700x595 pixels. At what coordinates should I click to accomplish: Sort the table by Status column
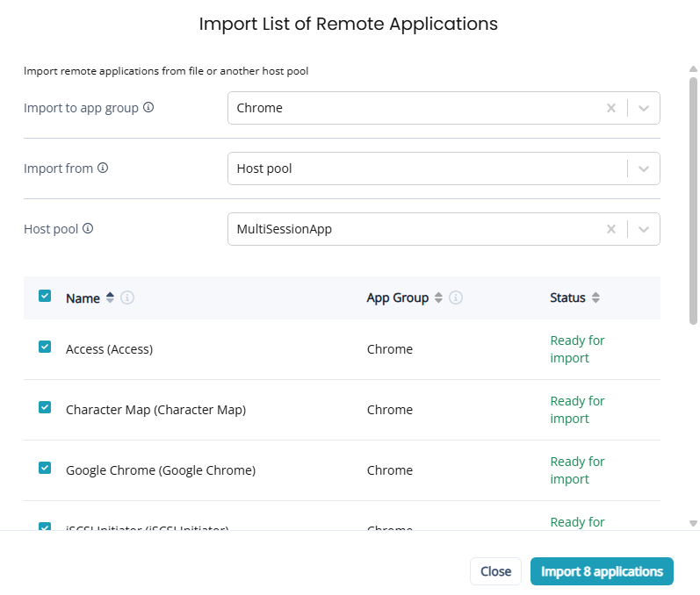[x=595, y=298]
